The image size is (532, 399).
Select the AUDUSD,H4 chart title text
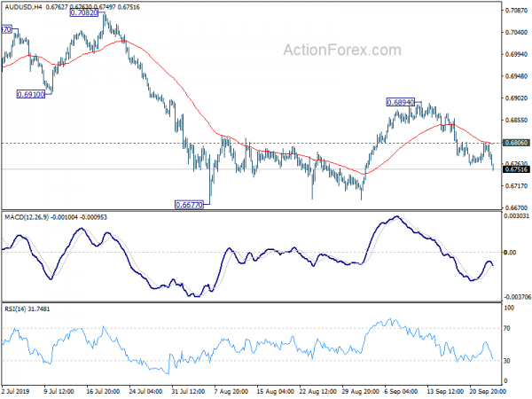[23, 7]
